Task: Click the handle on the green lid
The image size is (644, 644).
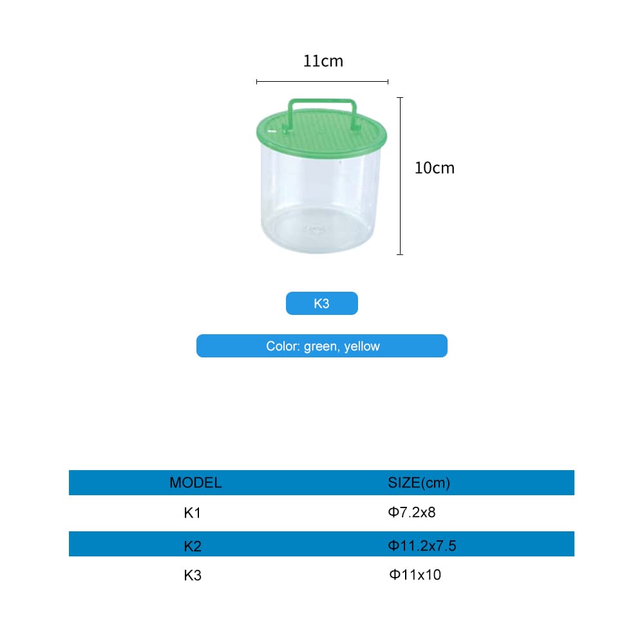Action: (321, 103)
